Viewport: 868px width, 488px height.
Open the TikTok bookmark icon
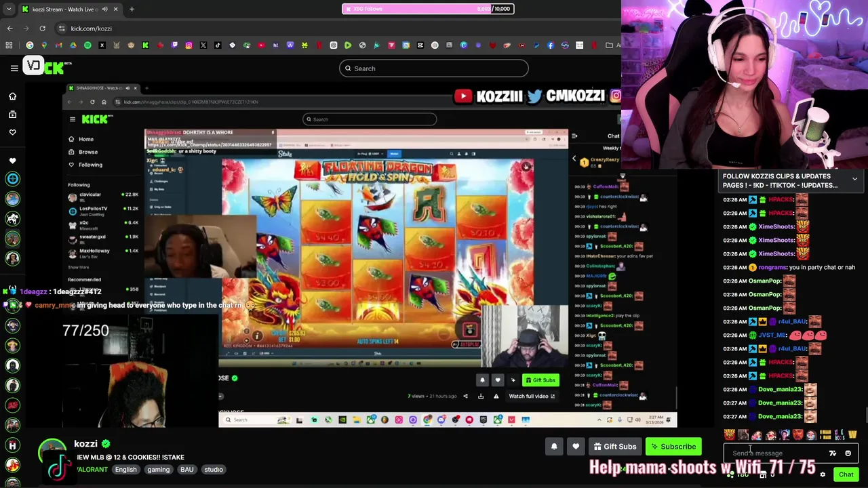[218, 45]
